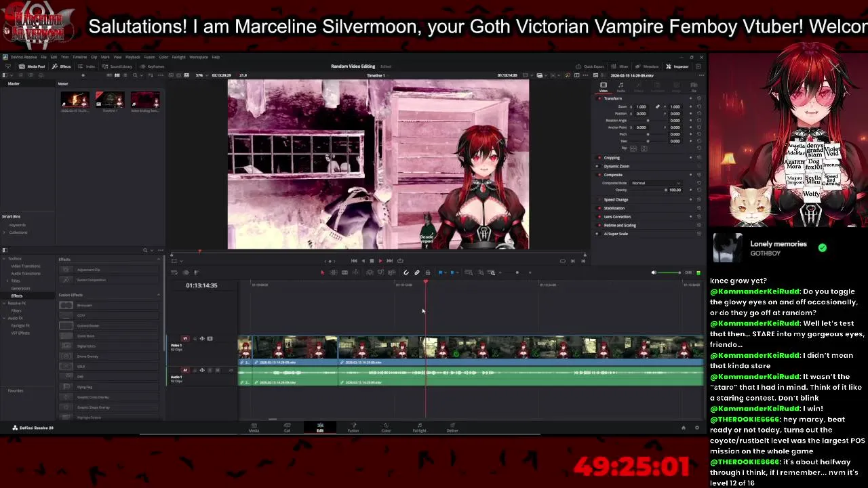Open the viewer zoom percentage dropdown
This screenshot has width=868, height=488.
tap(201, 75)
